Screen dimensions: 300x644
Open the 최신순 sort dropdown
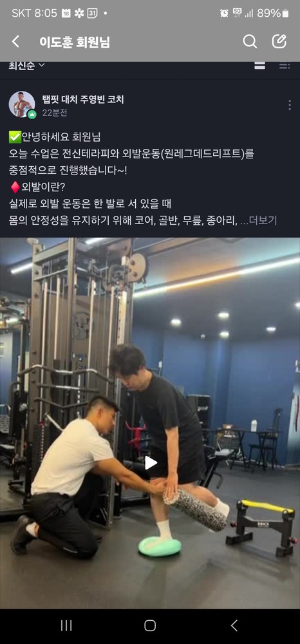[x=26, y=65]
